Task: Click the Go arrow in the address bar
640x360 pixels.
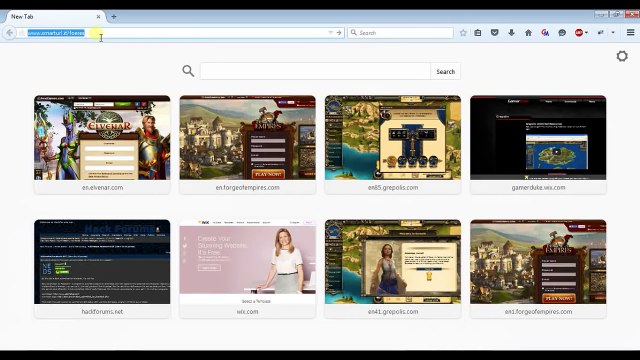Action: point(339,33)
